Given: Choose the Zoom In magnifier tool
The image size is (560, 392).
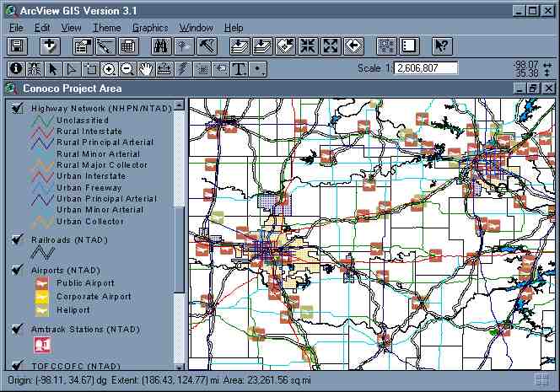Looking at the screenshot, I should pyautogui.click(x=109, y=69).
